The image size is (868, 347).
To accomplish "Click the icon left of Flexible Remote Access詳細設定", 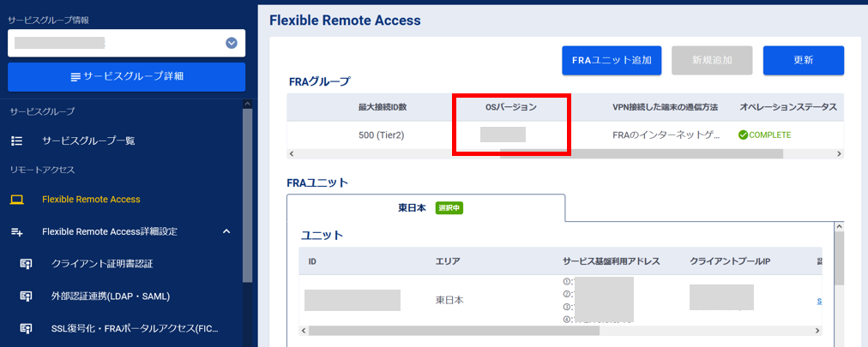I will click(x=16, y=231).
